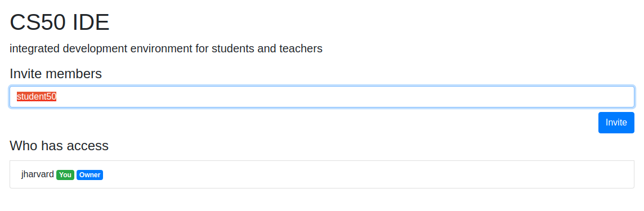Click the blue Owner badge

click(90, 175)
